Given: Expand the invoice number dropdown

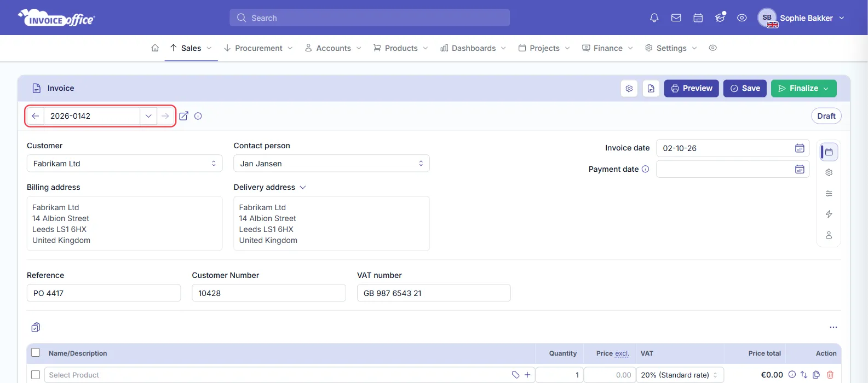Looking at the screenshot, I should click(148, 116).
